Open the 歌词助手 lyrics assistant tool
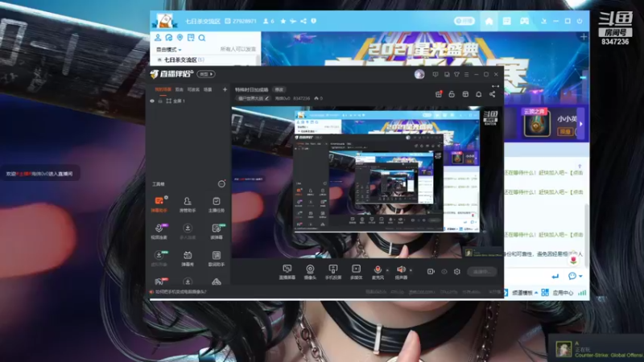The image size is (644, 362). 216,258
